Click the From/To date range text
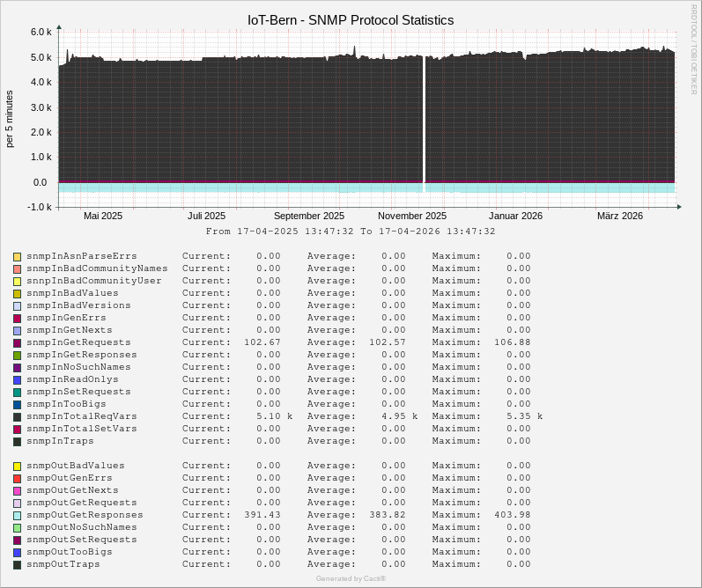The image size is (702, 588). 351,232
